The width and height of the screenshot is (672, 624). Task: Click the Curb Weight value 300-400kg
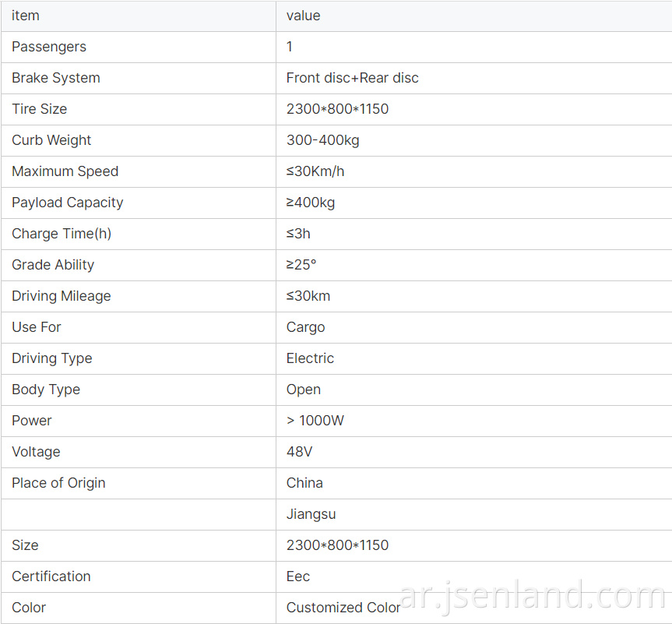coord(322,140)
